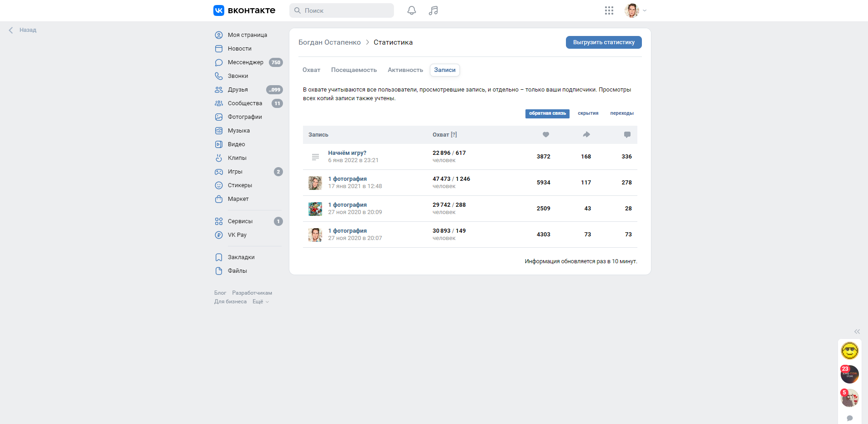Expand the chat sidebar panel arrows

857,332
